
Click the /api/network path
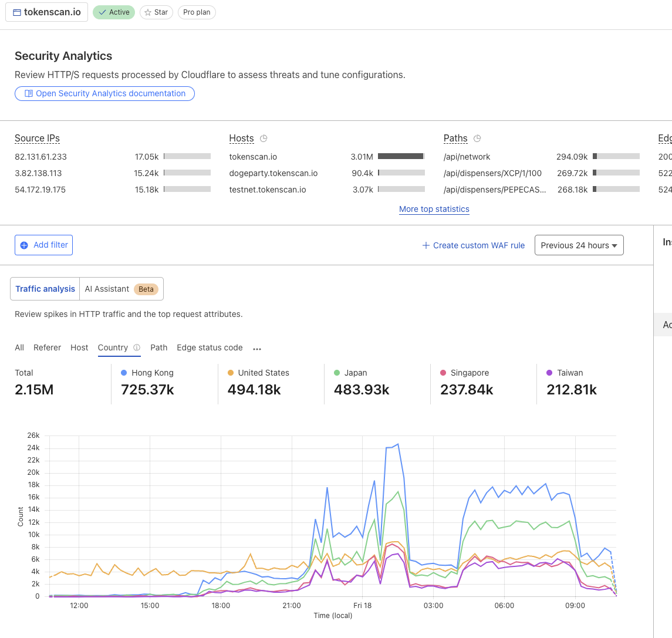tap(467, 157)
